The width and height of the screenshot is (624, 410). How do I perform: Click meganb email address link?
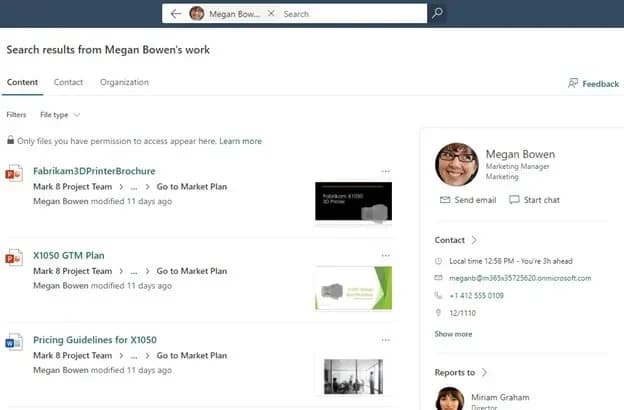520,278
